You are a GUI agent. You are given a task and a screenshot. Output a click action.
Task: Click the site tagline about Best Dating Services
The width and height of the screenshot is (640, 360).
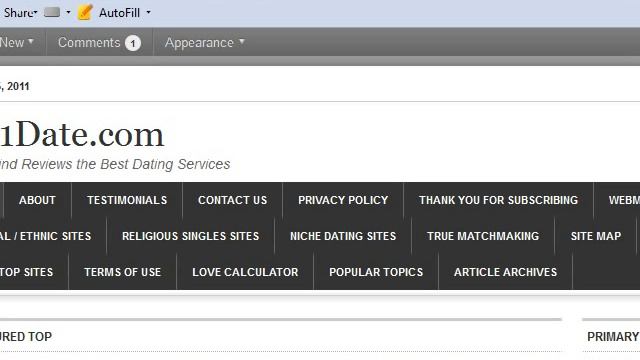click(115, 164)
